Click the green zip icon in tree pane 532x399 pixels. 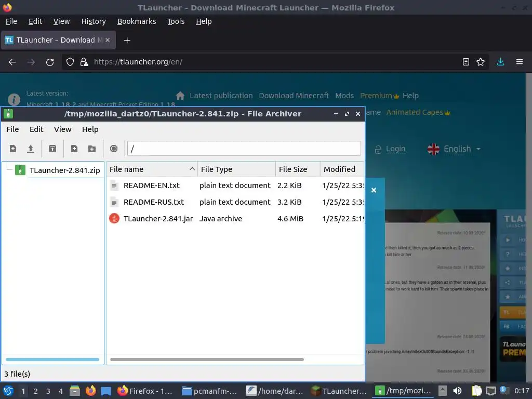coord(20,170)
